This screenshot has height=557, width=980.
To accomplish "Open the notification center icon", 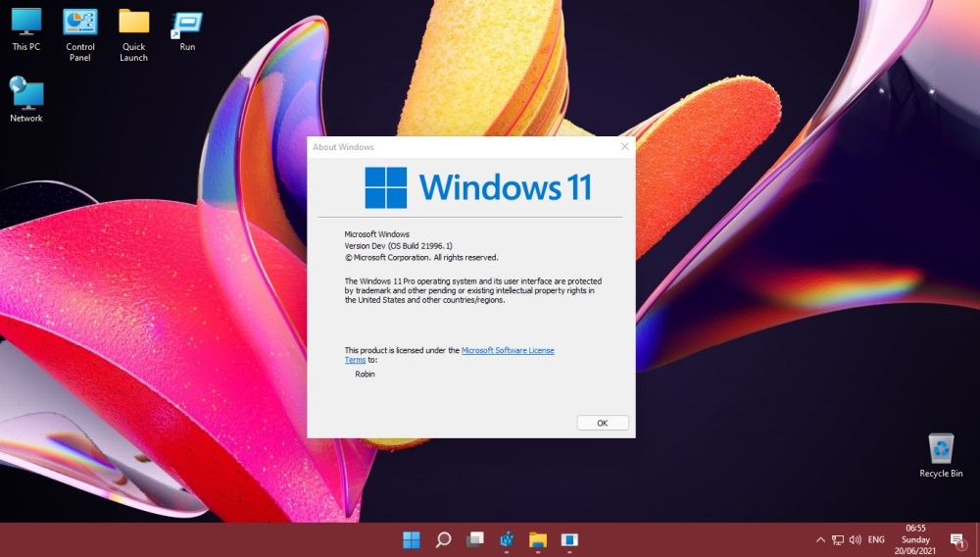I will (x=956, y=540).
